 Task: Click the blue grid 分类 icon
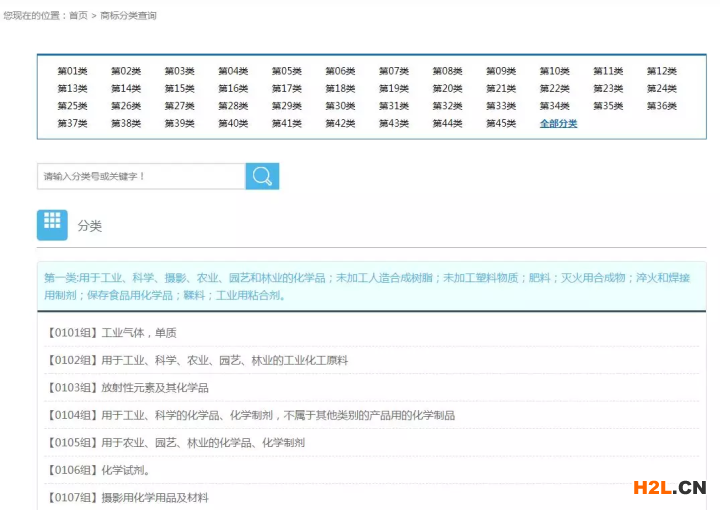click(52, 225)
